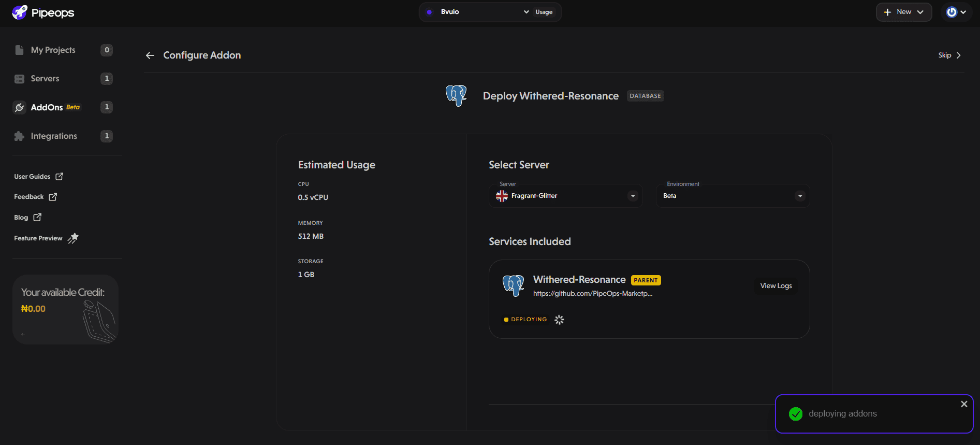Open the available Credit card
The image size is (980, 445).
tap(65, 309)
